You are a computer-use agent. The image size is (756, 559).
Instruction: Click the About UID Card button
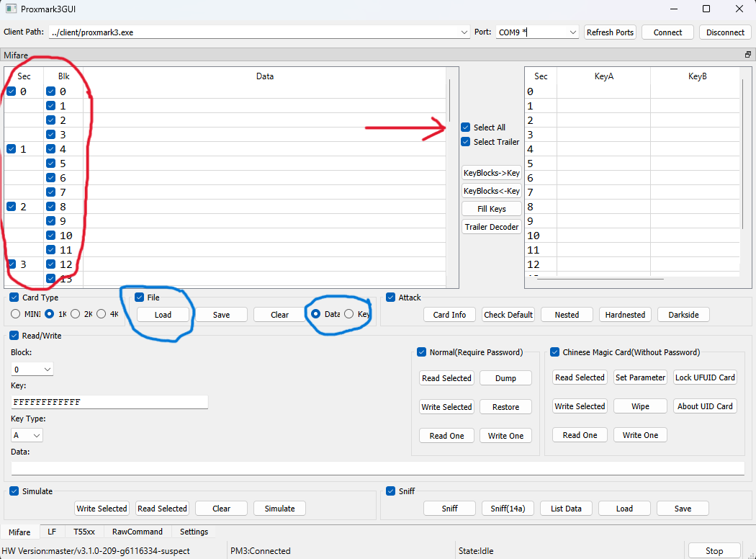pos(705,406)
